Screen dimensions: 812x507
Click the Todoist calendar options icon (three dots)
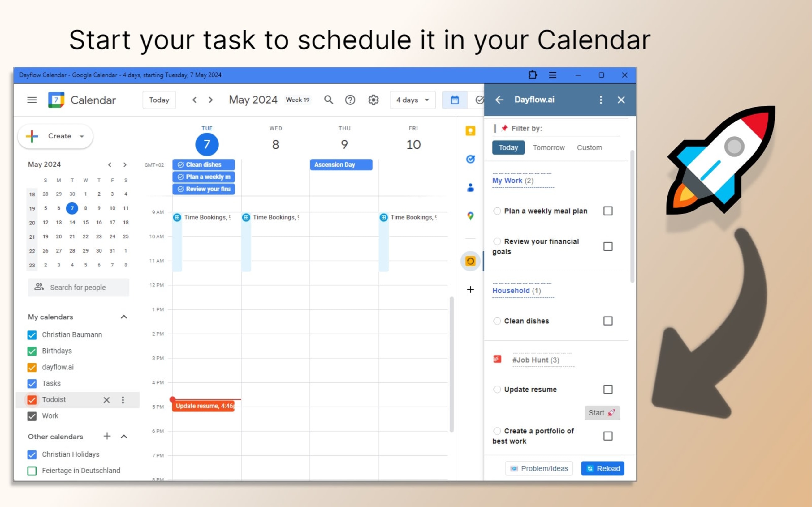pos(123,399)
